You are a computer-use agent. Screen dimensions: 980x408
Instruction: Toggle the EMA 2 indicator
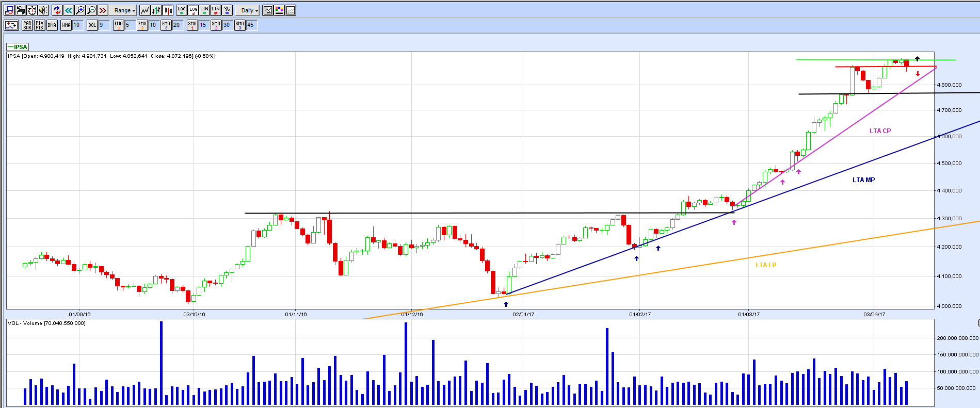tap(142, 25)
